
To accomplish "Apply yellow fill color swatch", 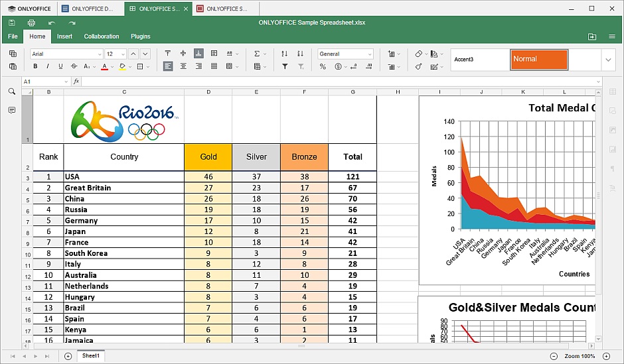I will click(x=122, y=67).
